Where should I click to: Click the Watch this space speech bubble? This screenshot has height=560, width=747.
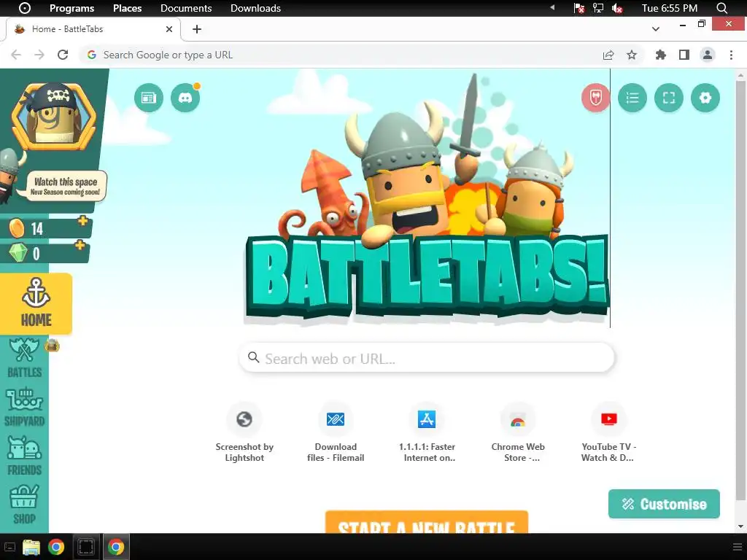[66, 186]
